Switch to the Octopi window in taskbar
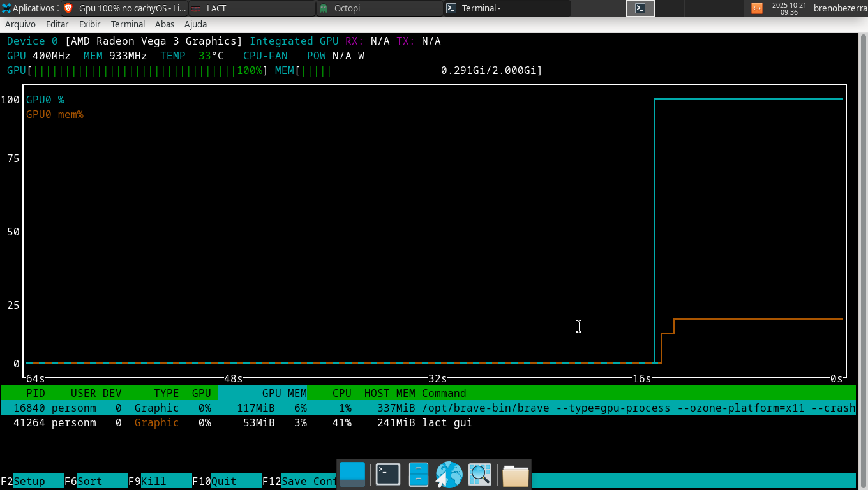The image size is (868, 490). 380,8
